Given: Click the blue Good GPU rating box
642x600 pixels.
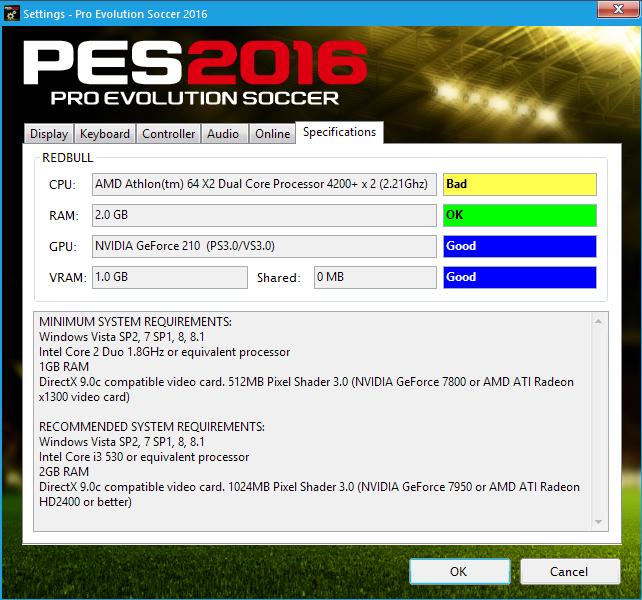Looking at the screenshot, I should 520,246.
